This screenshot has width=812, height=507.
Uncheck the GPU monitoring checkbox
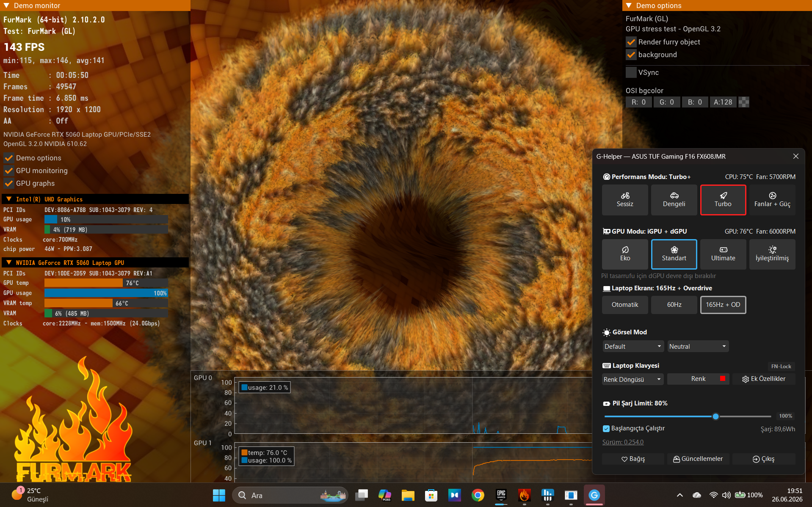pyautogui.click(x=8, y=171)
